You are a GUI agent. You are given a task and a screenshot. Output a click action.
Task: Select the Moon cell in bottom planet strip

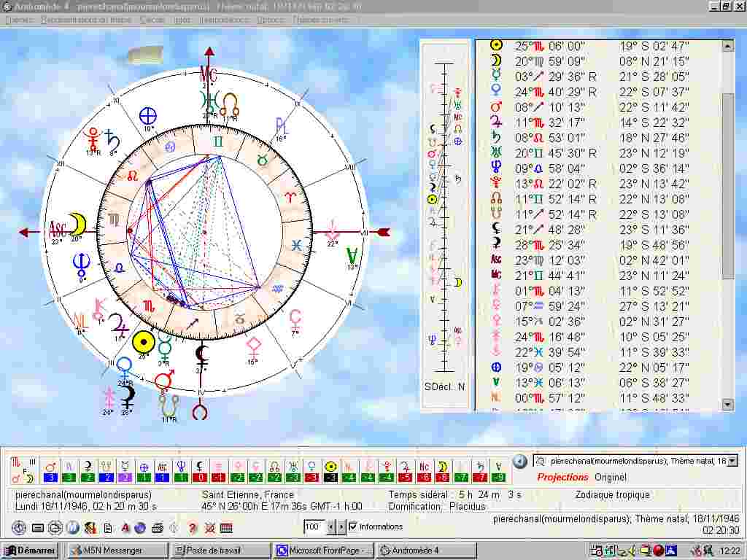pyautogui.click(x=442, y=471)
